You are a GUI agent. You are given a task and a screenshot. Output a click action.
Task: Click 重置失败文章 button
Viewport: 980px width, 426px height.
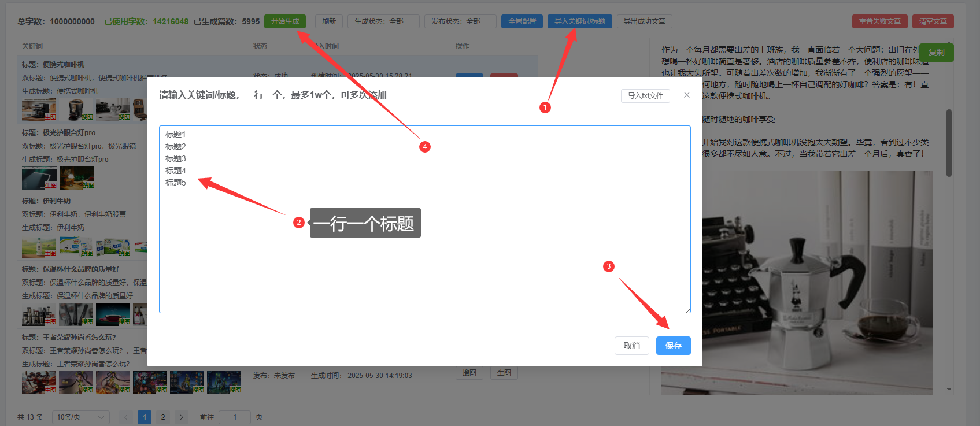[880, 21]
